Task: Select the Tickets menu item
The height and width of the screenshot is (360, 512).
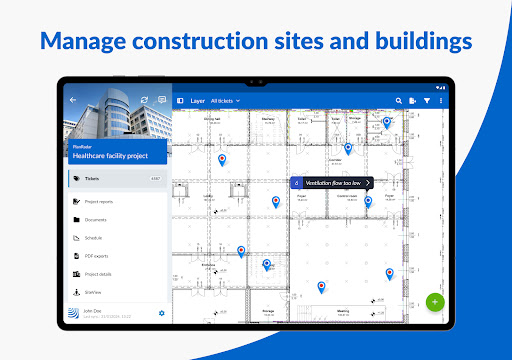Action: point(117,179)
